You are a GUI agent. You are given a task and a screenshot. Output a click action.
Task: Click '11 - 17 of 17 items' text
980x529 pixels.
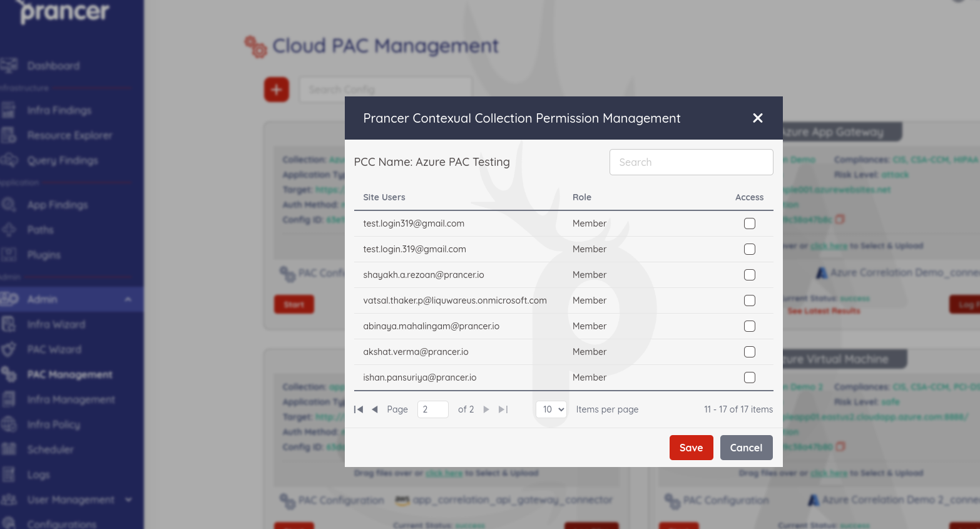[738, 409]
